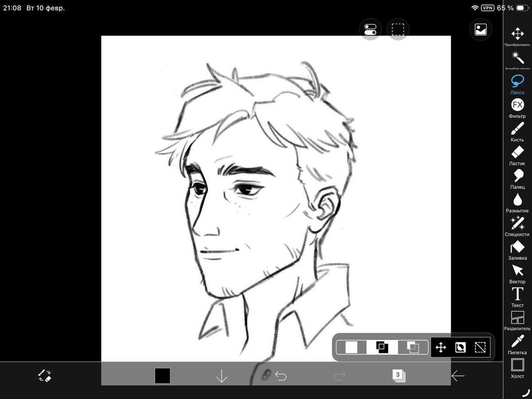Click the portrait sketch canvas
Screen dimensions: 532x399
276,210
